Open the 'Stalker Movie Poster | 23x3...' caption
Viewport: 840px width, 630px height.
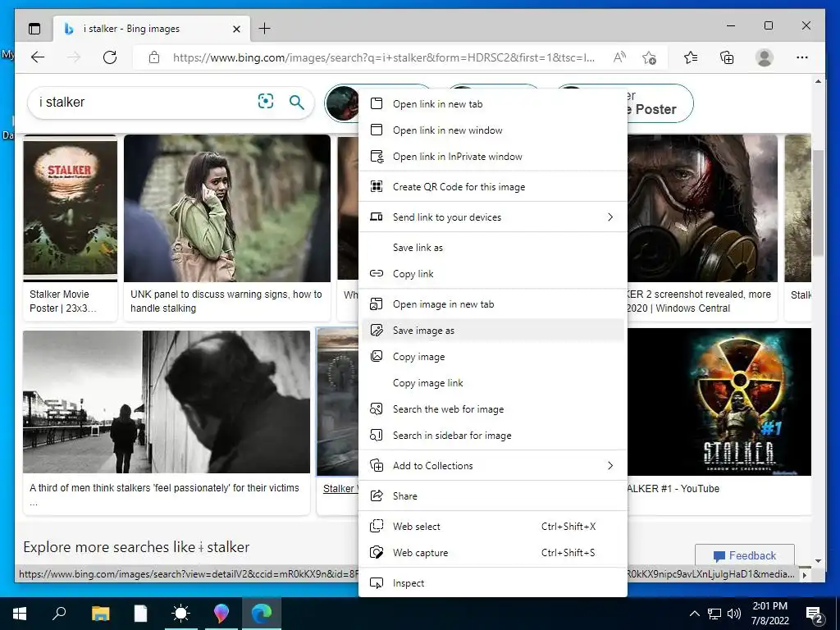(63, 301)
